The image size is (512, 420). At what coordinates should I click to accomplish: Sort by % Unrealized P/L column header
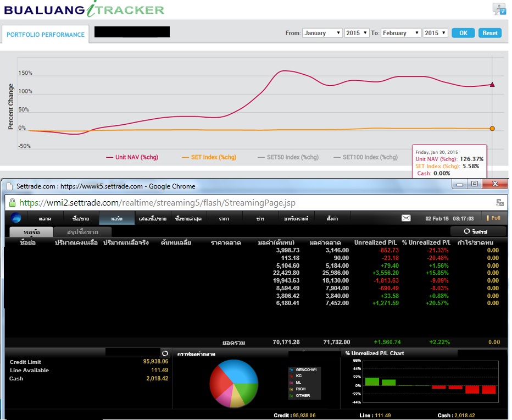(426, 242)
